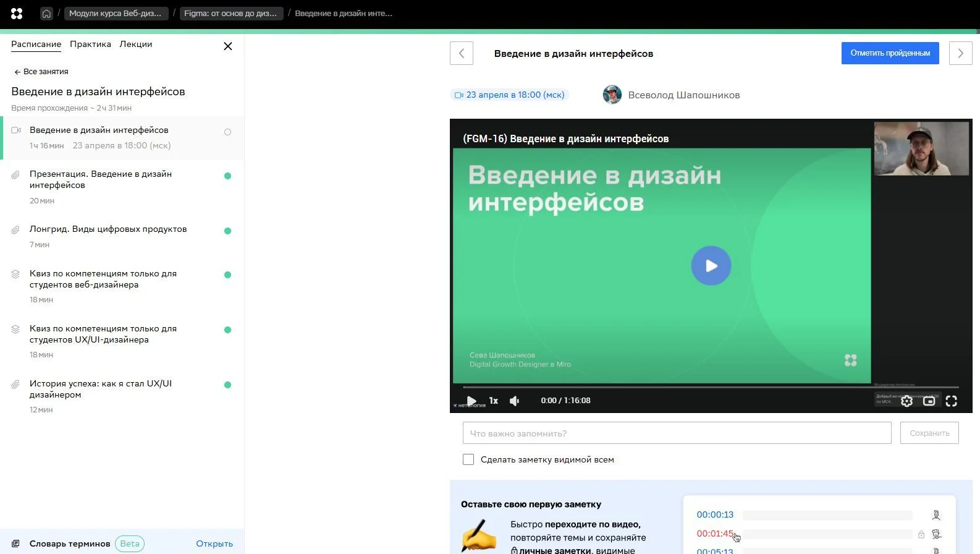The image size is (980, 554).
Task: Open 'Модули курса Веб-диз...' breadcrumb
Action: 116,13
